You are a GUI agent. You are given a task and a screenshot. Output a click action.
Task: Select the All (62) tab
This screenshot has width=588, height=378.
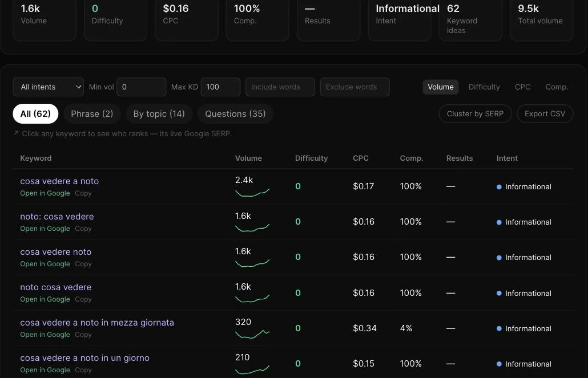coord(35,114)
